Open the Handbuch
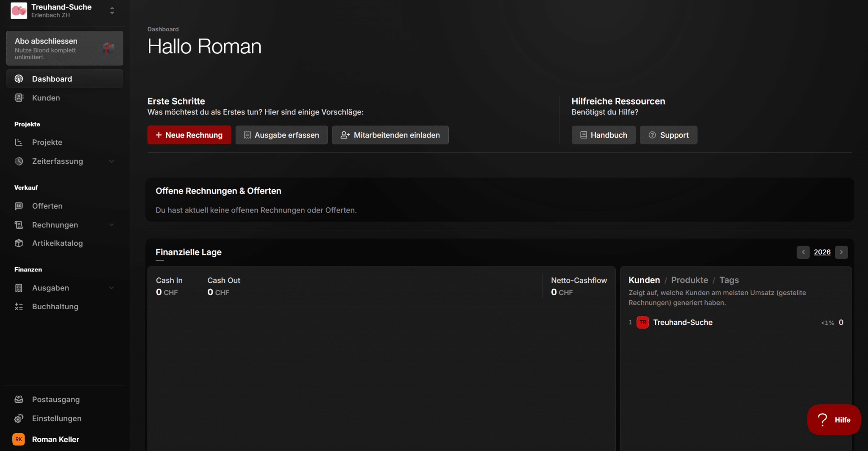The image size is (868, 451). pyautogui.click(x=604, y=135)
